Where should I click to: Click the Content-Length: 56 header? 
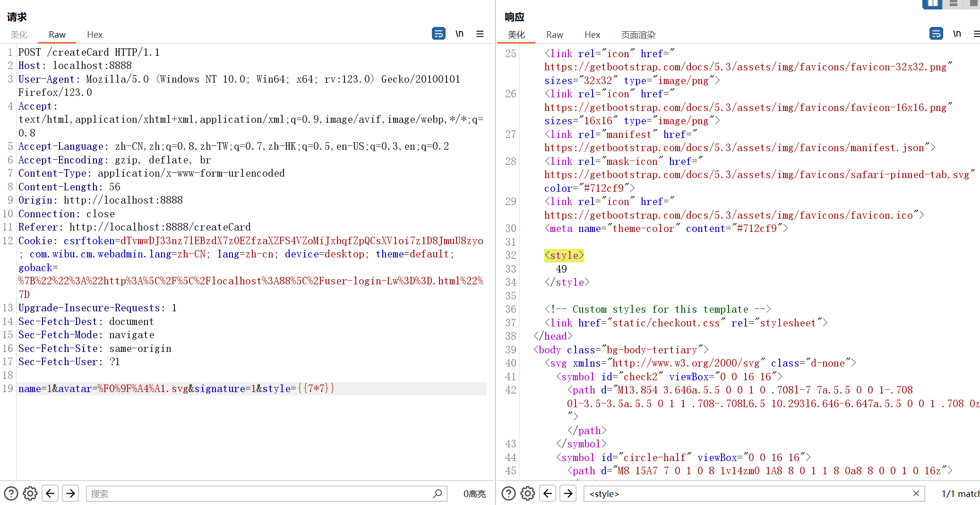[x=69, y=187]
